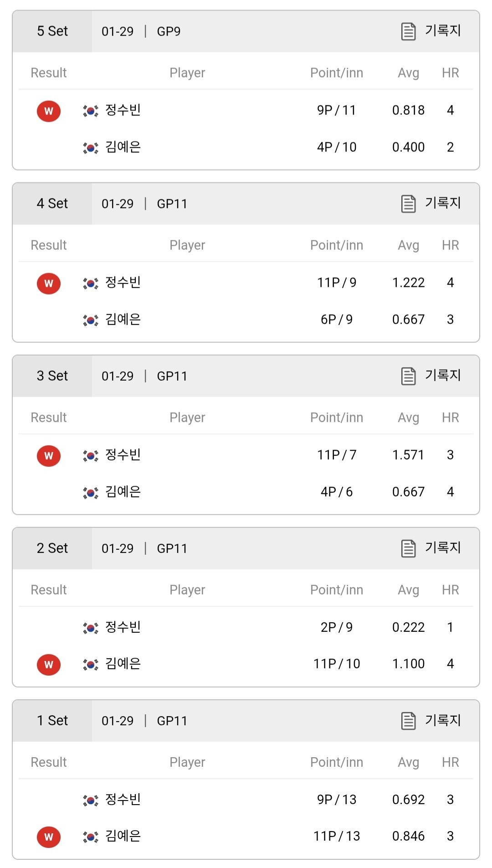The height and width of the screenshot is (868, 492).
Task: Open the 2 Set record sheet icon
Action: click(x=408, y=548)
